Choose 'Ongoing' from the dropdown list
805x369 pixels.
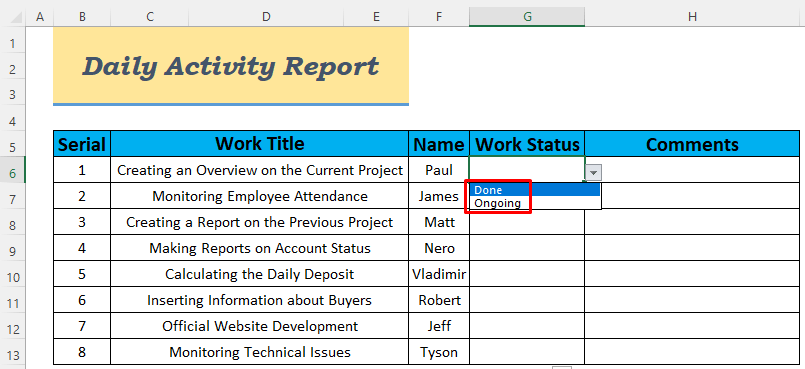[535, 203]
